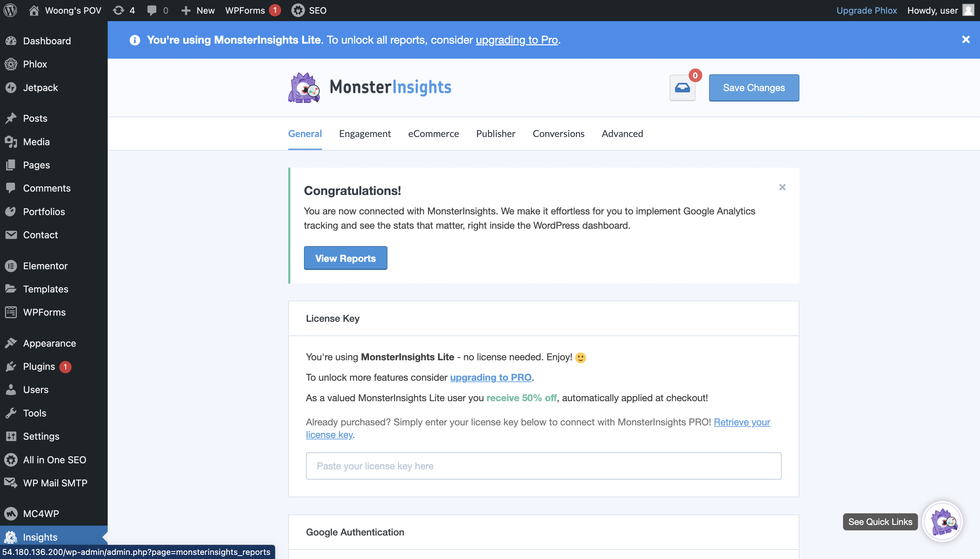This screenshot has height=559, width=980.
Task: Switch to the Engagement tab
Action: 365,134
